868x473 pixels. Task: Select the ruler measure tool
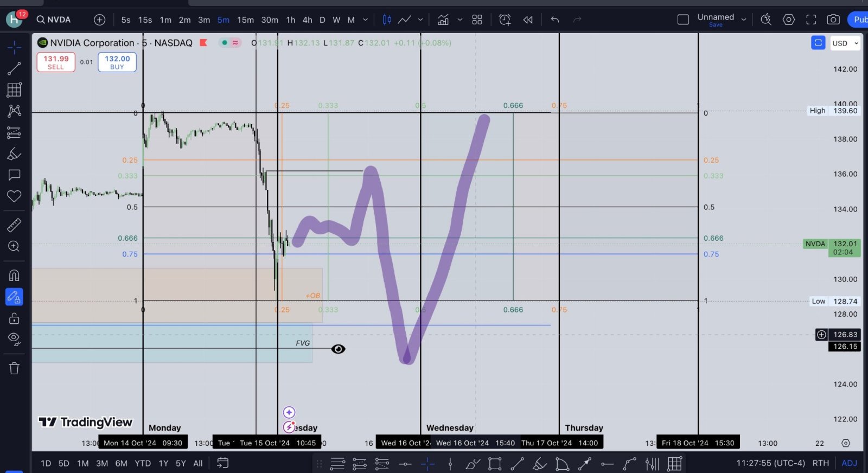coord(14,225)
